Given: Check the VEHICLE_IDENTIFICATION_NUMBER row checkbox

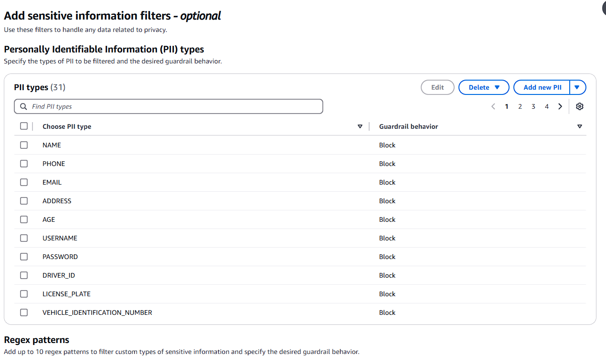Looking at the screenshot, I should [x=24, y=312].
